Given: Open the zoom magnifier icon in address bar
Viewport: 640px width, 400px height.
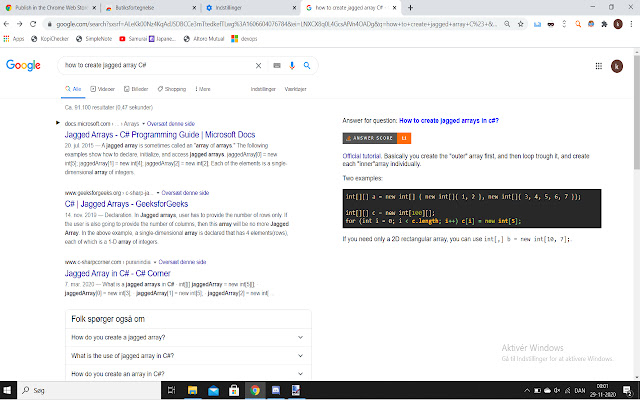Looking at the screenshot, I should point(507,24).
